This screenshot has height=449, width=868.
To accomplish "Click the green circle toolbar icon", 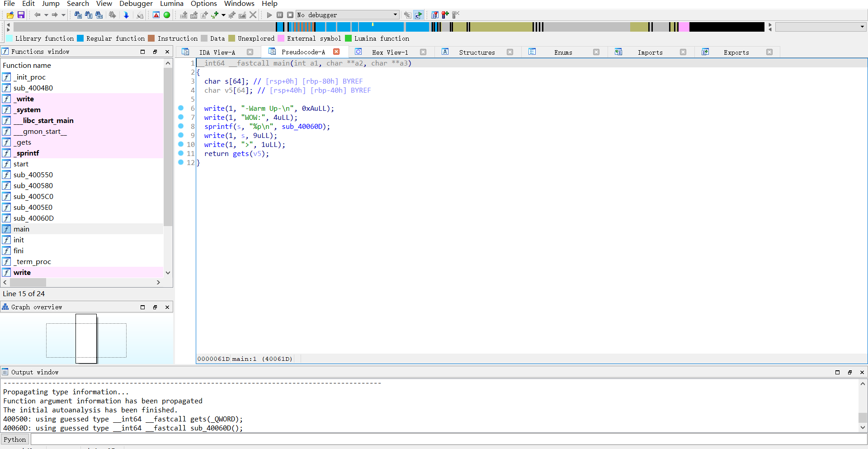I will [x=167, y=15].
